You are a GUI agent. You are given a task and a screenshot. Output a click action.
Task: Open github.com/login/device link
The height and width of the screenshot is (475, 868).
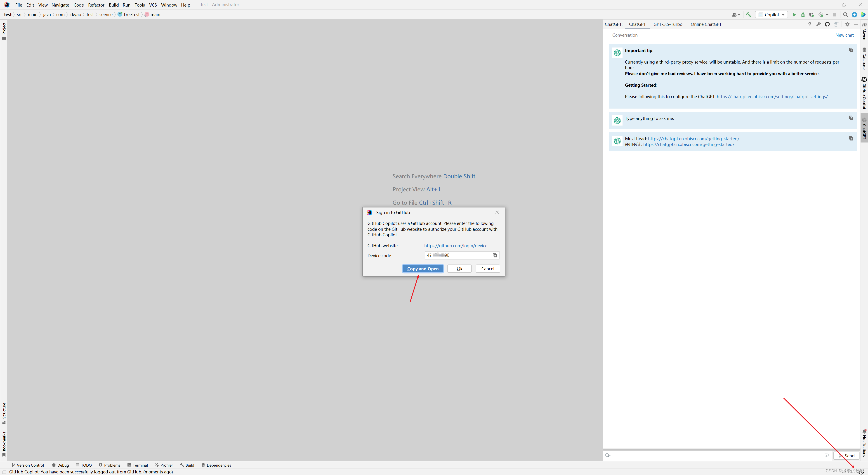[x=455, y=245]
